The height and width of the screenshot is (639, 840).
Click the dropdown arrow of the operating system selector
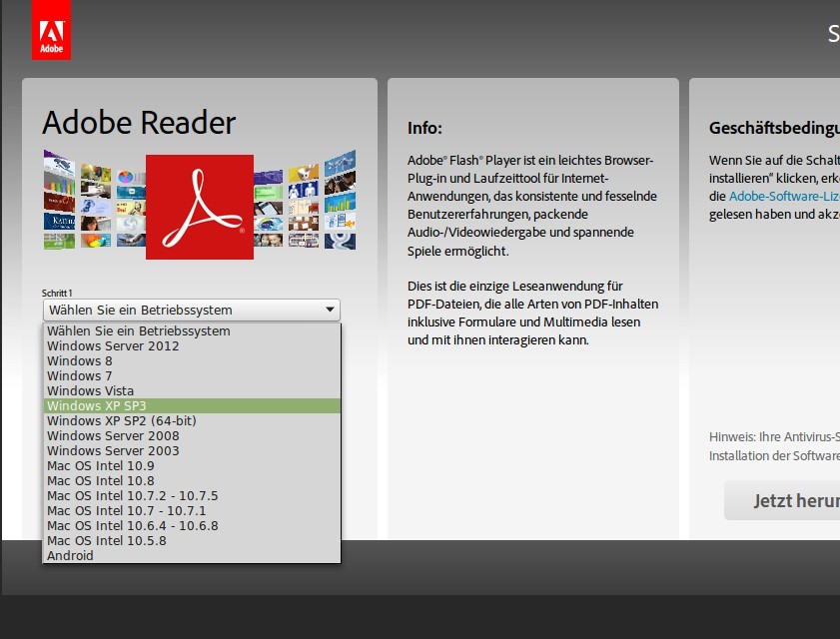tap(330, 311)
